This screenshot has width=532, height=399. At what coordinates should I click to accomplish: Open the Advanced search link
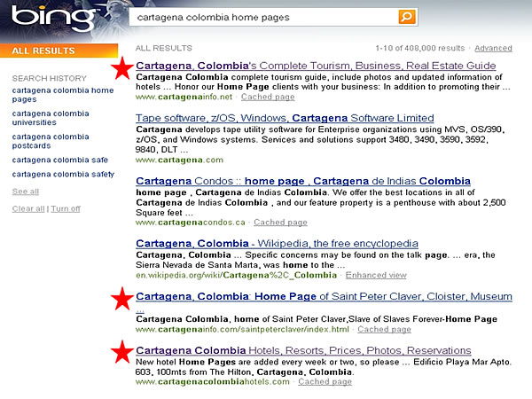click(x=493, y=48)
